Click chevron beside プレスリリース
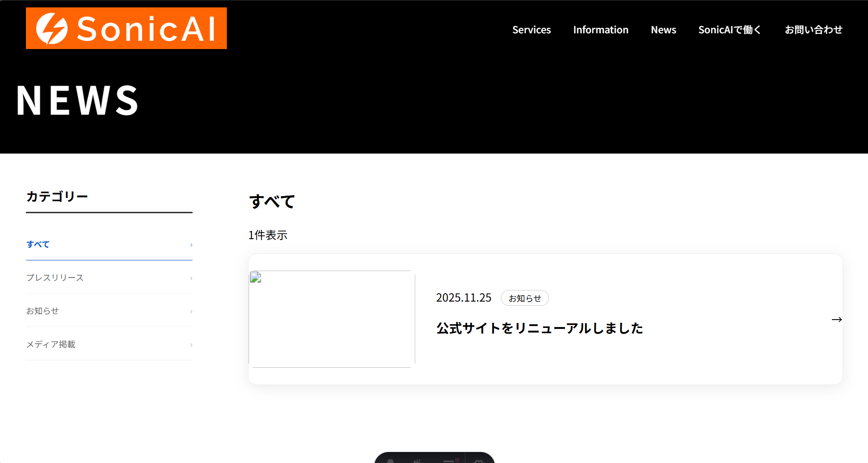The image size is (868, 463). pos(191,278)
